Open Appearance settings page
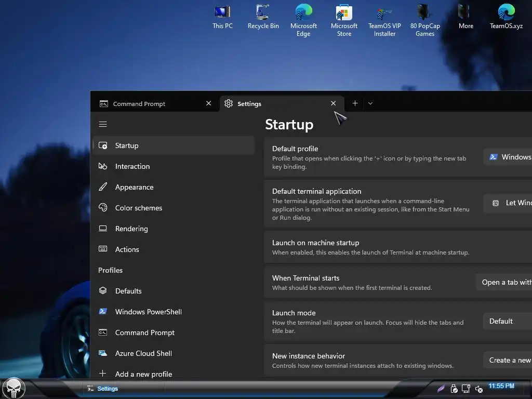Image resolution: width=532 pixels, height=399 pixels. (174, 187)
